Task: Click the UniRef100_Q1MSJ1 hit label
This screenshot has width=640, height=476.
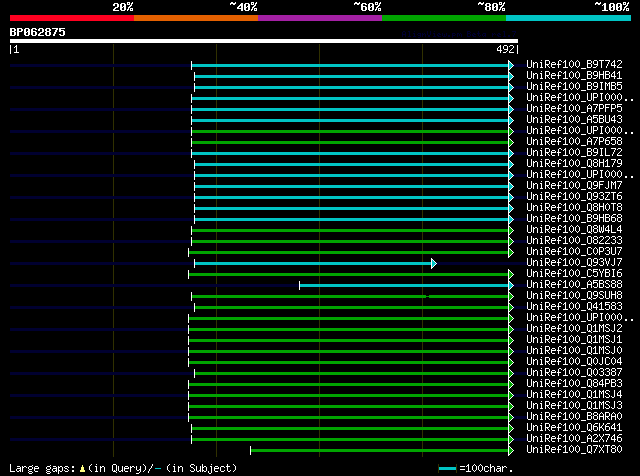Action: pyautogui.click(x=574, y=340)
